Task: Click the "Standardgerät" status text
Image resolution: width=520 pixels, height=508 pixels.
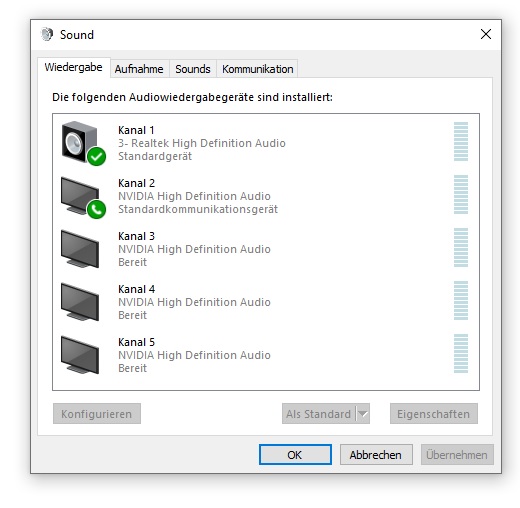Action: tap(155, 156)
